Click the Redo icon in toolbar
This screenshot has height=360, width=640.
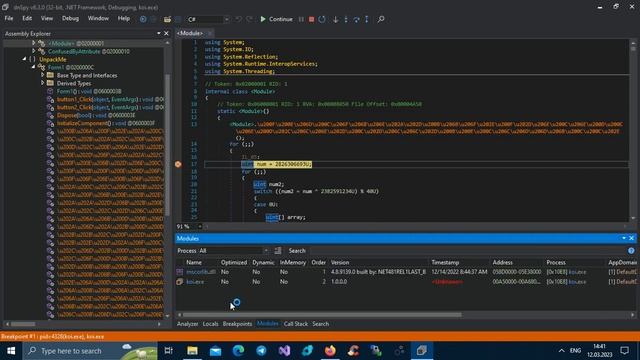(249, 19)
